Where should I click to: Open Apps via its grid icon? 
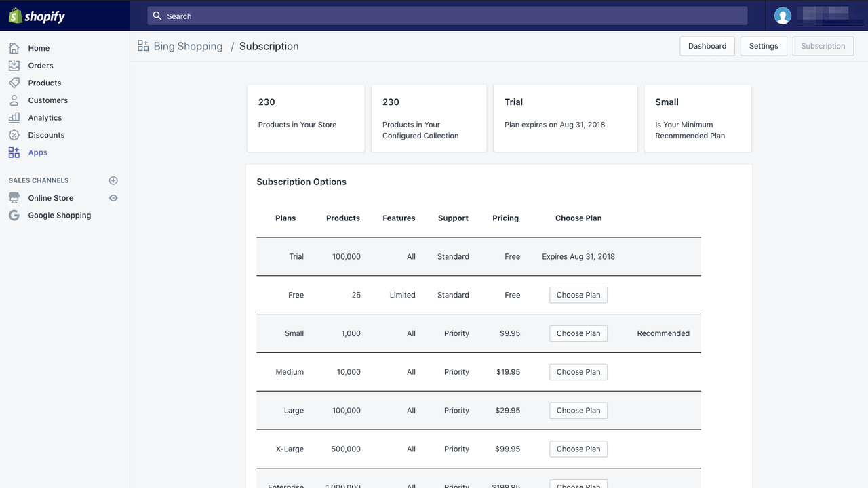[x=14, y=152]
